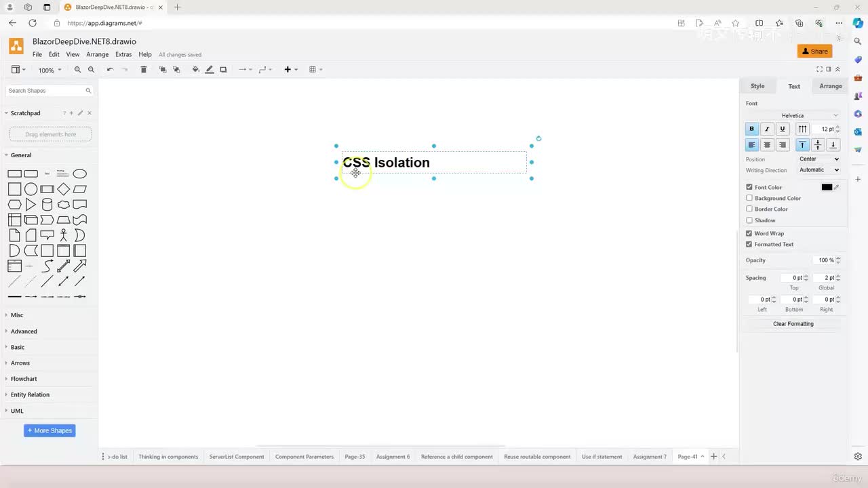Click the Share button
This screenshot has width=868, height=488.
coord(815,52)
